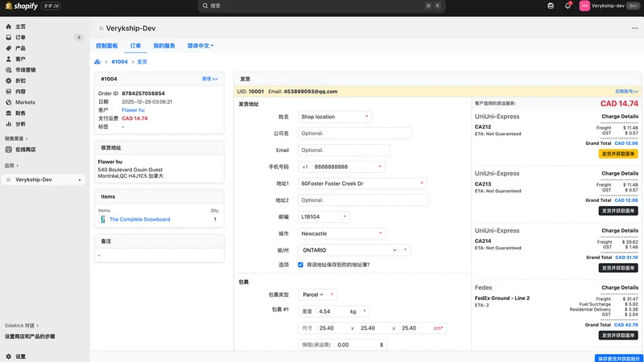644x362 pixels.
Task: Click the snowboard product thumbnail
Action: pos(103,219)
